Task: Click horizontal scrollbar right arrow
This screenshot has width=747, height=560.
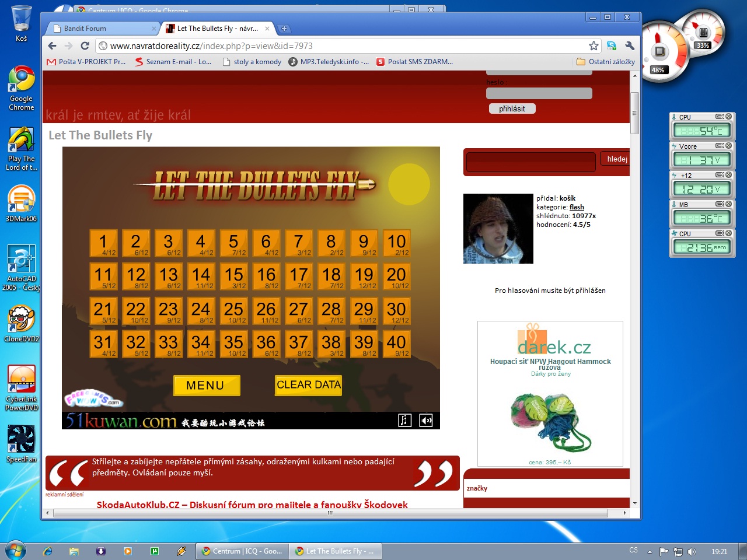Action: click(x=624, y=513)
